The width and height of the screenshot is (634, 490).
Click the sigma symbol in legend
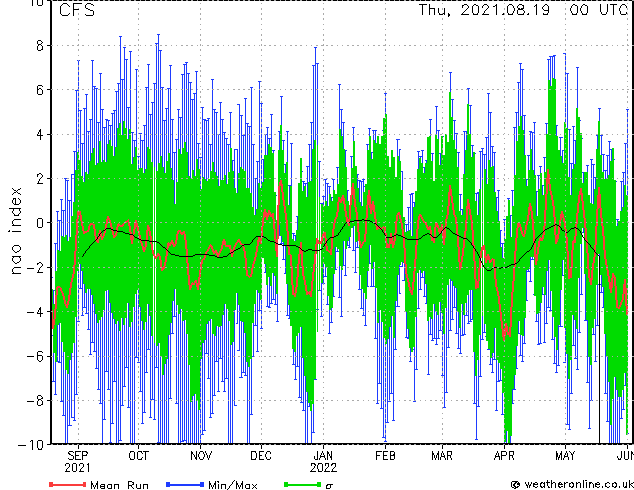(329, 486)
